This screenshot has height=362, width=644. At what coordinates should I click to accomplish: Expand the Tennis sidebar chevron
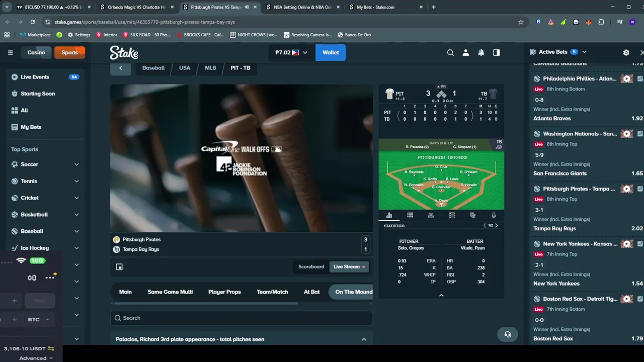click(x=76, y=181)
